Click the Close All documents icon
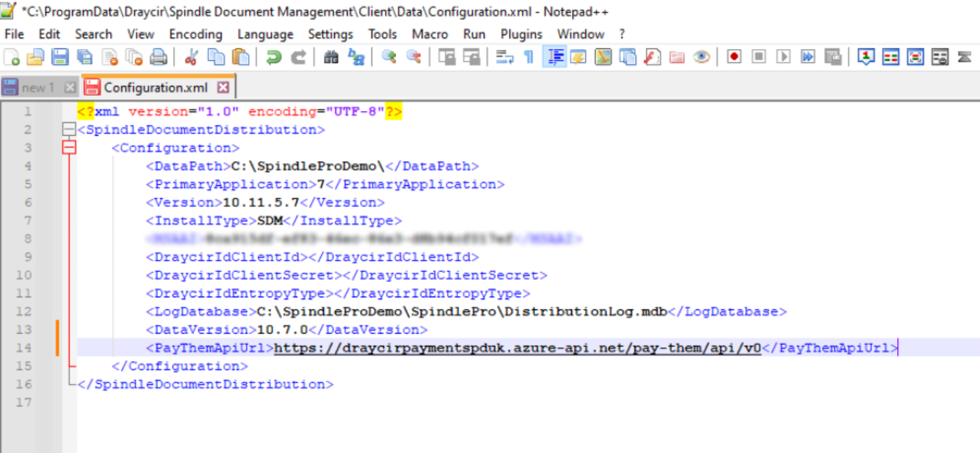This screenshot has width=980, height=453. (134, 57)
